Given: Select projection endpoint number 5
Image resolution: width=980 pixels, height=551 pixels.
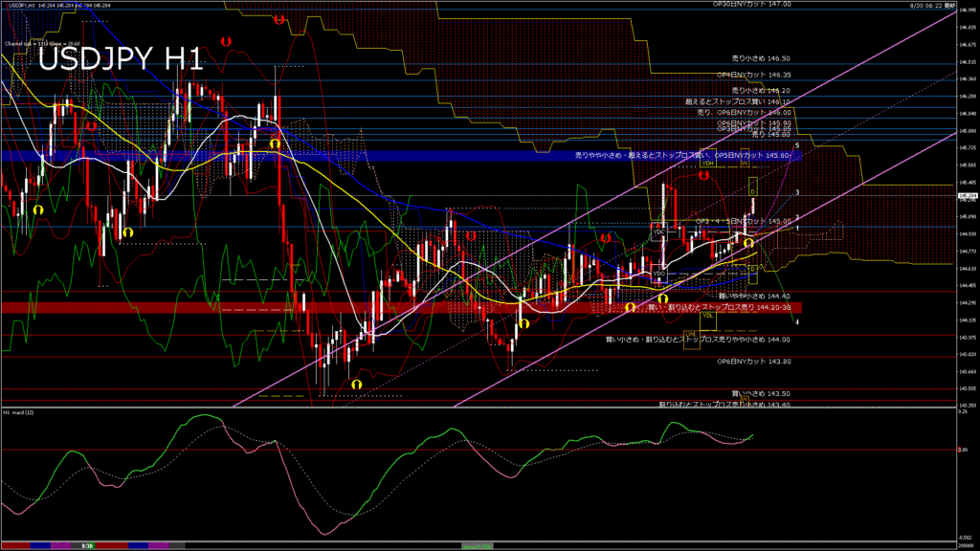Looking at the screenshot, I should pos(797,144).
